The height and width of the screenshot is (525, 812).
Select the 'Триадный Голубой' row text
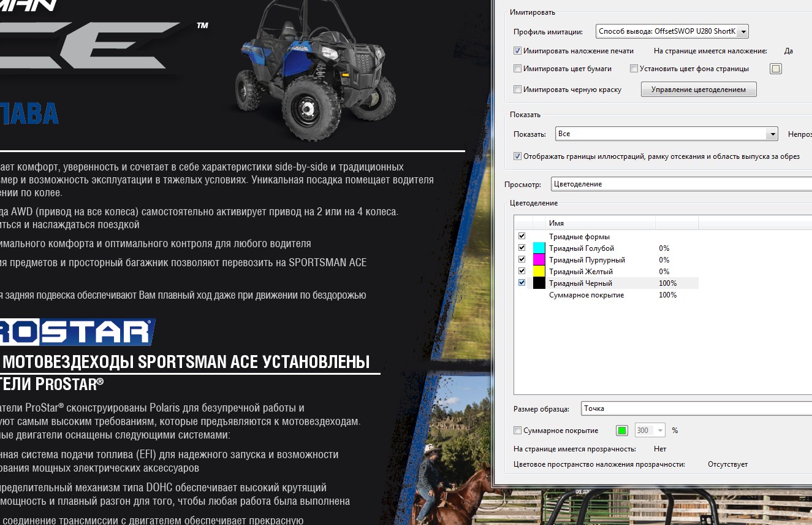581,248
